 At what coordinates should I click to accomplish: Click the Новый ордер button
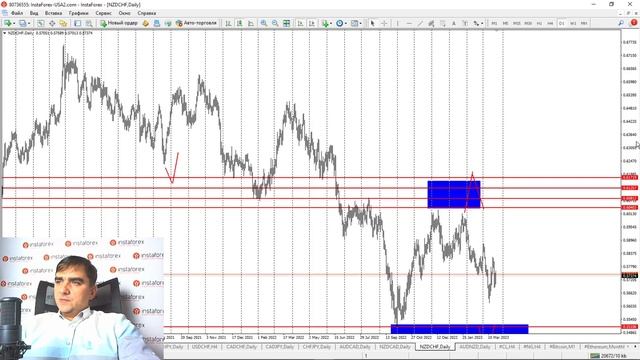point(119,23)
